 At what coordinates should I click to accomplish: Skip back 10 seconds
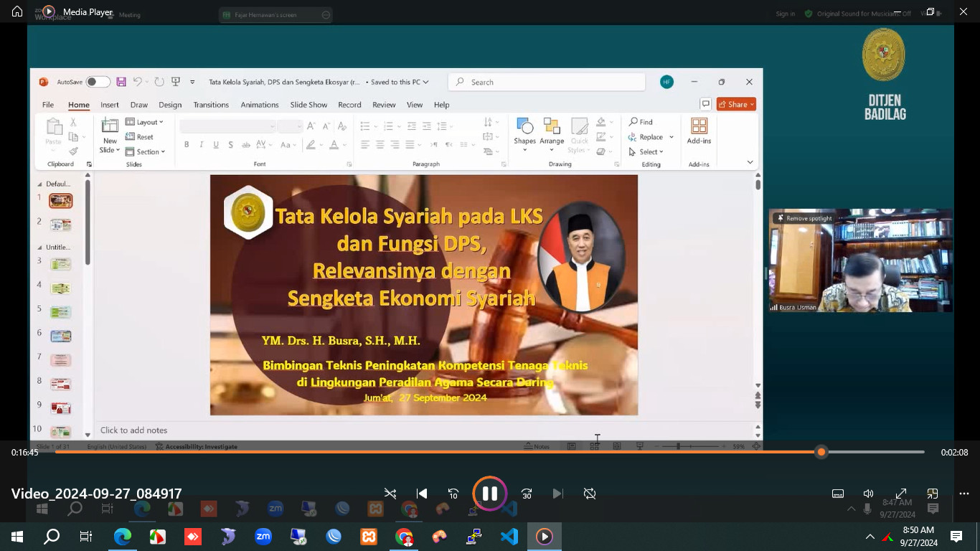point(453,494)
